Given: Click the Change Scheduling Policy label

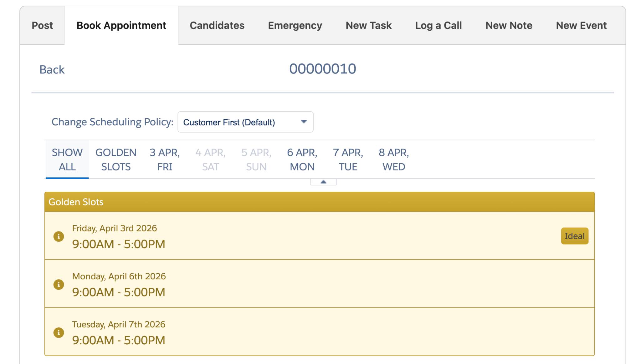Looking at the screenshot, I should tap(112, 122).
